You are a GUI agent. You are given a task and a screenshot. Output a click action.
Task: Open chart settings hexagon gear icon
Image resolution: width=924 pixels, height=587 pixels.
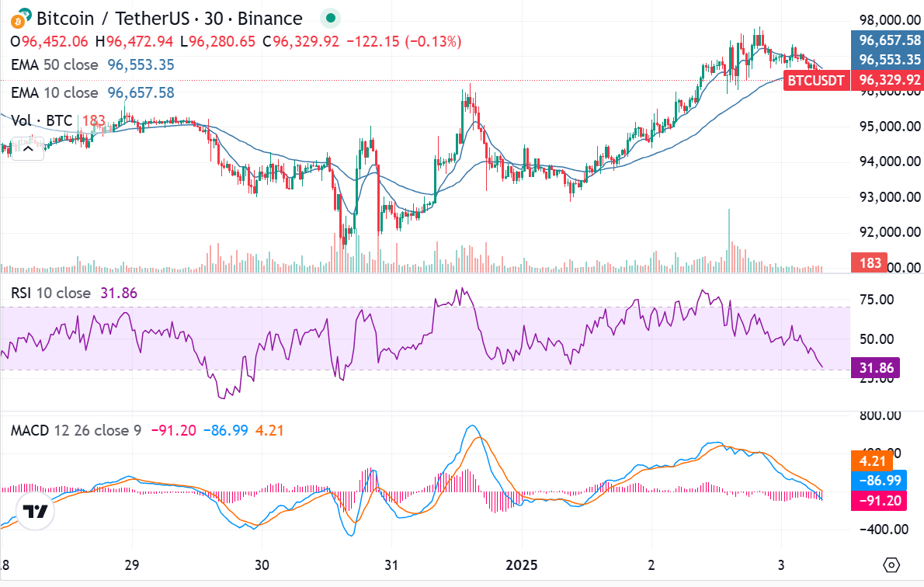pos(891,565)
